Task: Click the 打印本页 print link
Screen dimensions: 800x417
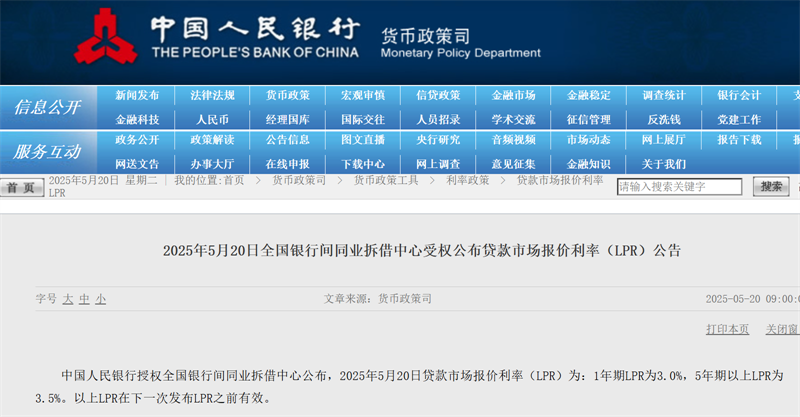Action: tap(728, 330)
